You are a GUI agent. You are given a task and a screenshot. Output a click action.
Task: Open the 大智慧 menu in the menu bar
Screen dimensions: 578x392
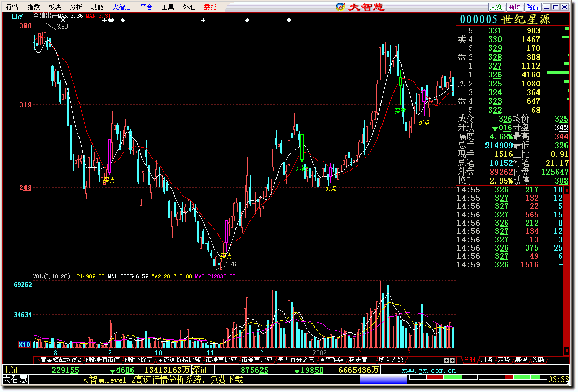click(x=122, y=7)
